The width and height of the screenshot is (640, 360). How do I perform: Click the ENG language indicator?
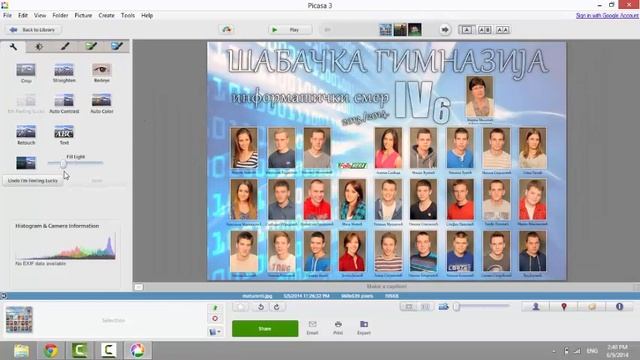click(592, 351)
